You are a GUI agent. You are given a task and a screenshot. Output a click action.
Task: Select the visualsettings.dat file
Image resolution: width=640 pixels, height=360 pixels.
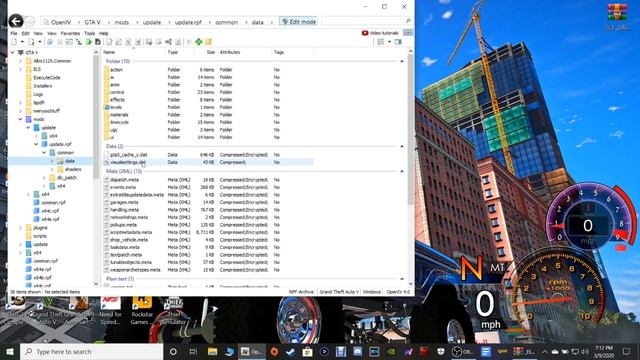pyautogui.click(x=208, y=162)
